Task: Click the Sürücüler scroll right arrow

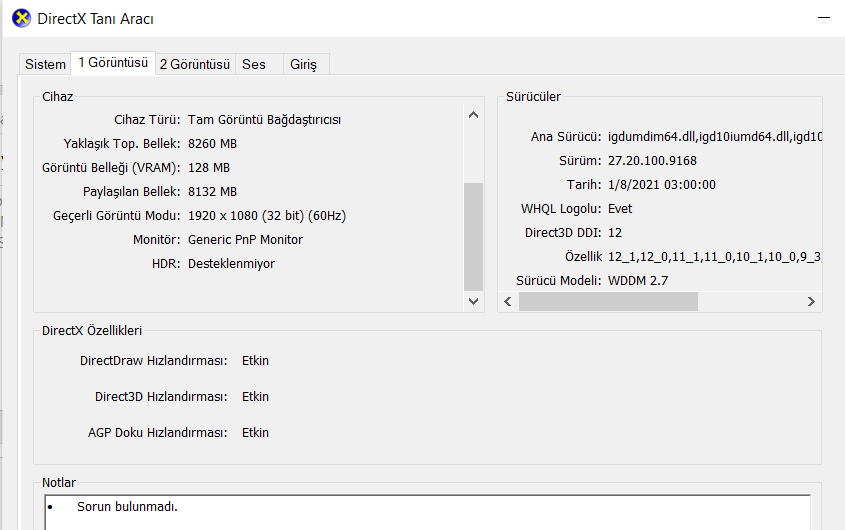Action: tap(811, 301)
